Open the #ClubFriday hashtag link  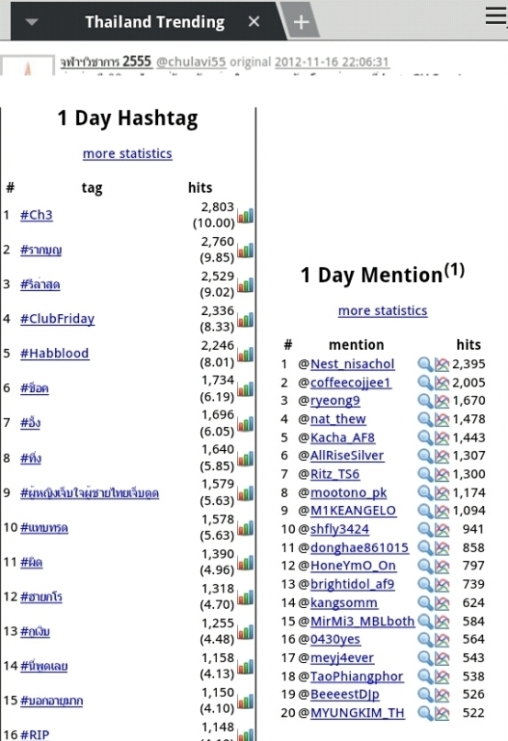(57, 319)
